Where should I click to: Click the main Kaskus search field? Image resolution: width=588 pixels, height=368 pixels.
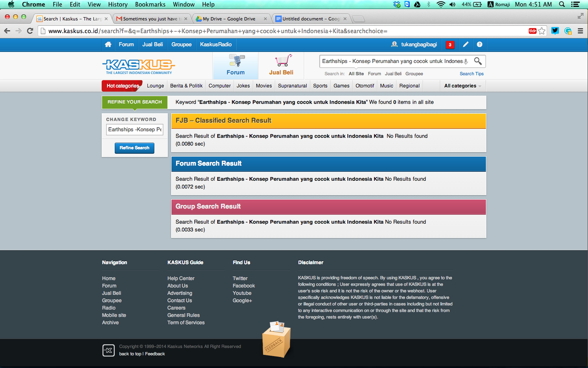pyautogui.click(x=393, y=61)
